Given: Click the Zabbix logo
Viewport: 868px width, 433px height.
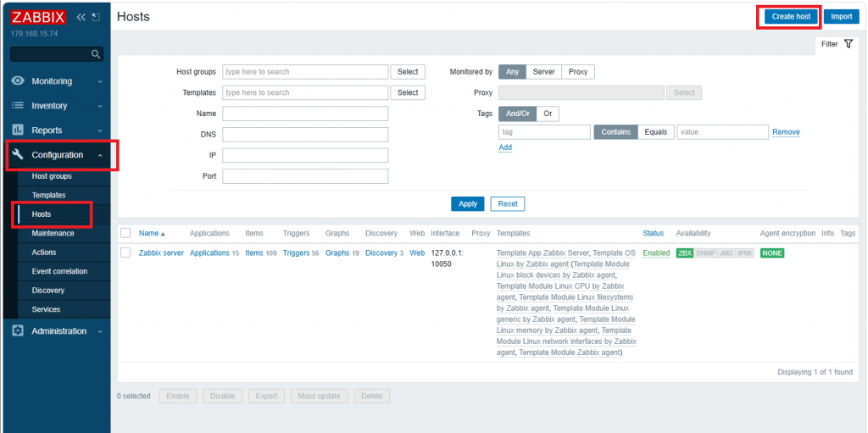Looking at the screenshot, I should [x=38, y=17].
